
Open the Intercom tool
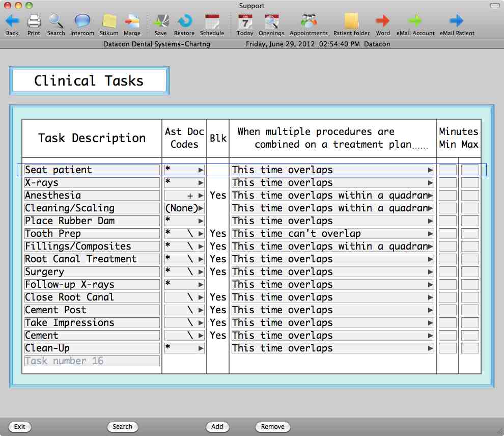click(x=82, y=21)
